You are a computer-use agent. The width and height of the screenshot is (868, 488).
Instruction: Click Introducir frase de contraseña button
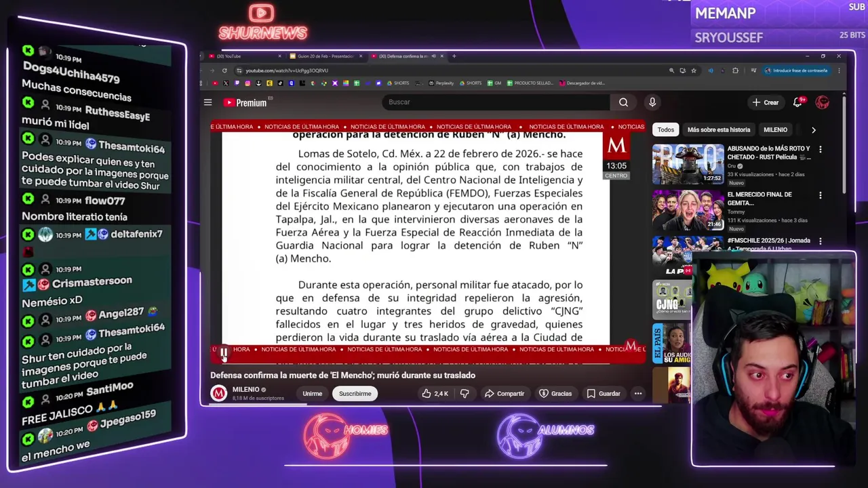click(x=797, y=70)
